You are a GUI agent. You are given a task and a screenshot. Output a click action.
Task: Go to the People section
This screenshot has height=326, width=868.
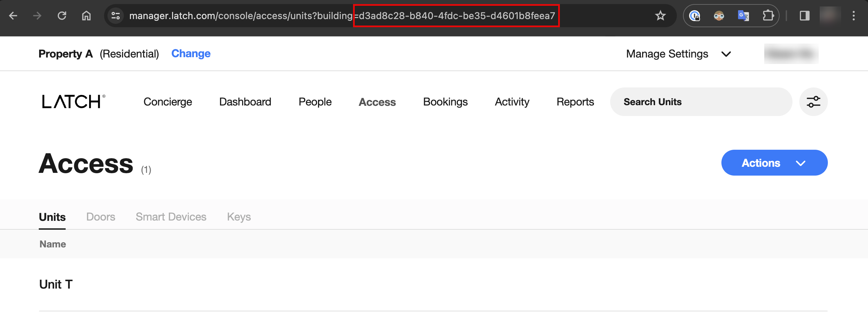315,102
